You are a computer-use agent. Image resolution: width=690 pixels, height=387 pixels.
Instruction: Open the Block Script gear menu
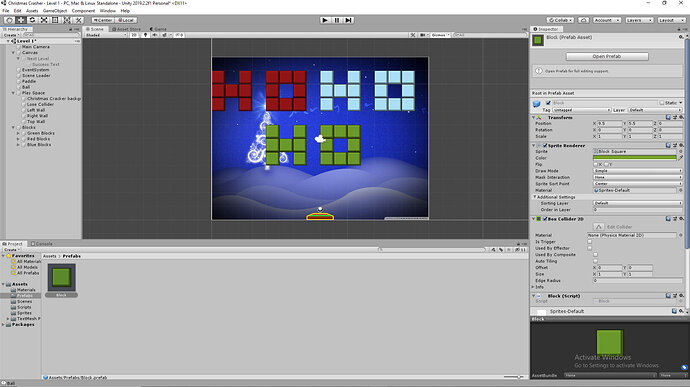(x=681, y=296)
